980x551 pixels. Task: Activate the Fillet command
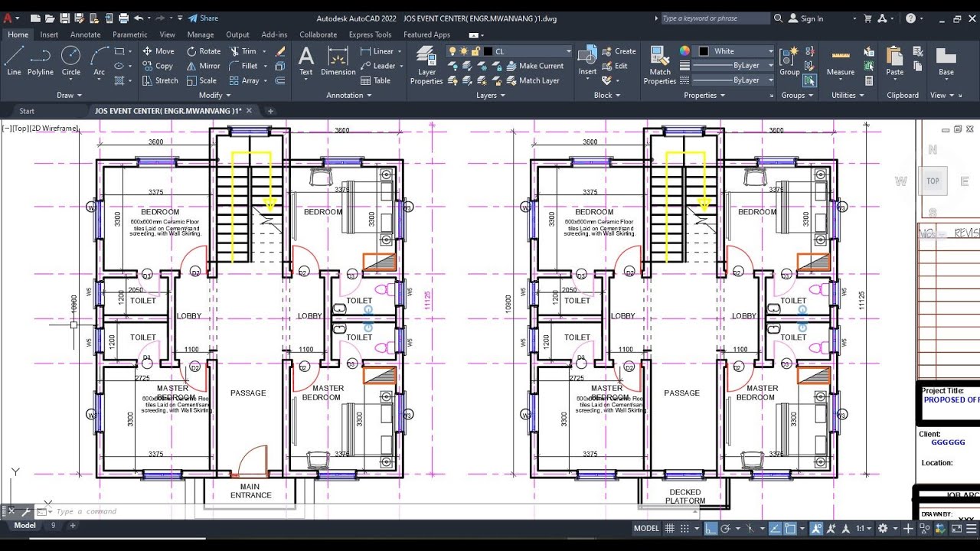point(243,66)
